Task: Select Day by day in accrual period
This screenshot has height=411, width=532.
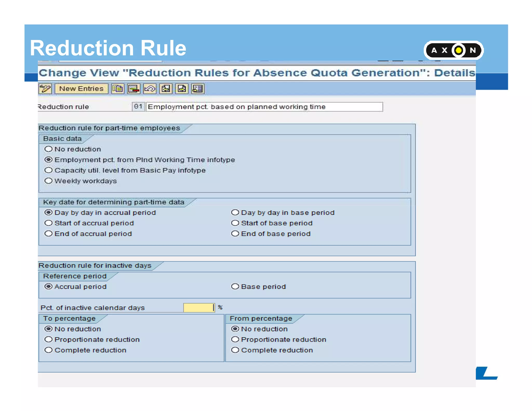Action: [48, 213]
